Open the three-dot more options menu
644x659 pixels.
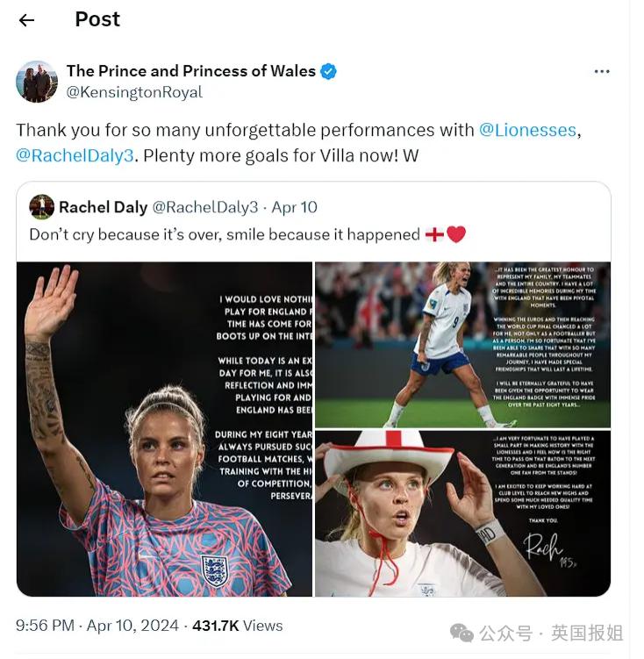click(x=602, y=71)
